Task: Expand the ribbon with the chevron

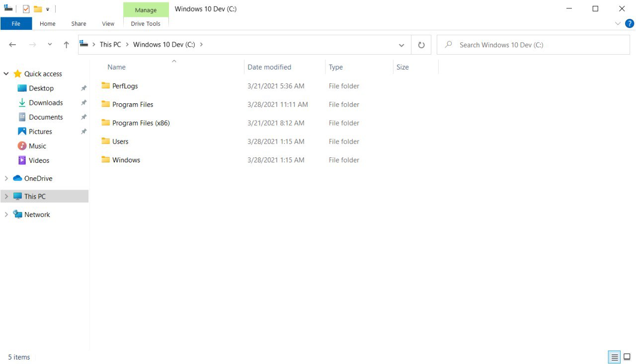Action: 618,23
